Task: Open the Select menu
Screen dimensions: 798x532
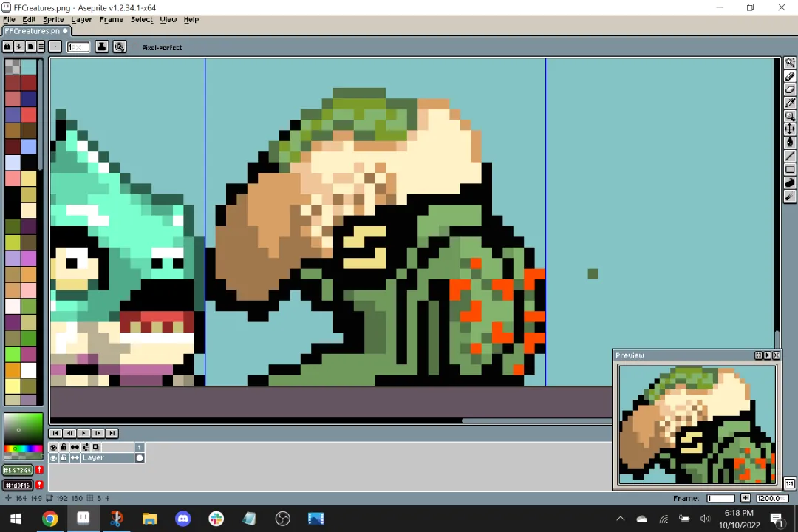Action: tap(141, 19)
